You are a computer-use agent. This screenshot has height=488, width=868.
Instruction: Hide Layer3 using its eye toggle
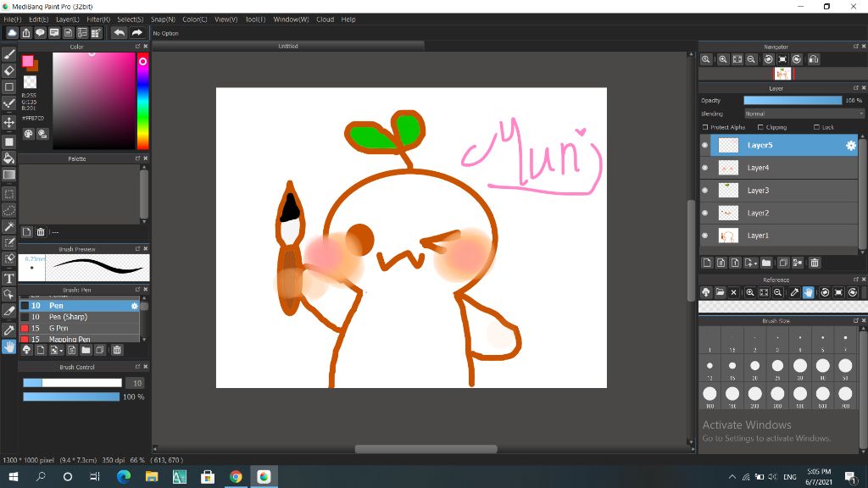[704, 191]
